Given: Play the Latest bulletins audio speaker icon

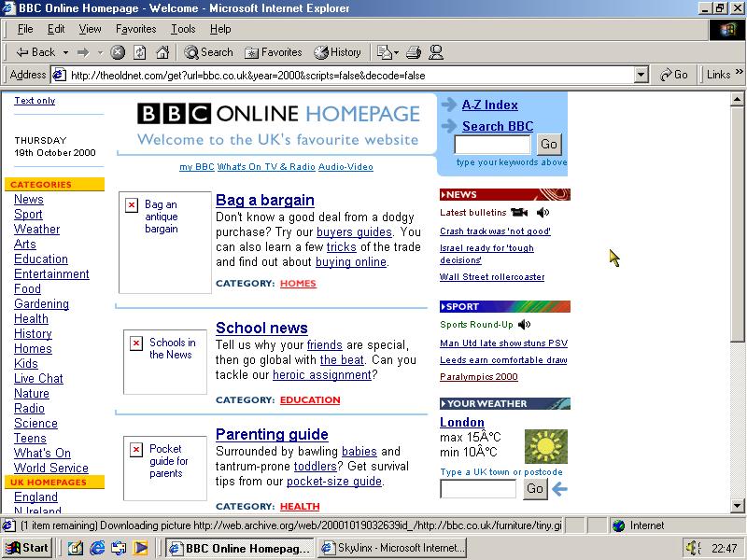Looking at the screenshot, I should pos(543,213).
